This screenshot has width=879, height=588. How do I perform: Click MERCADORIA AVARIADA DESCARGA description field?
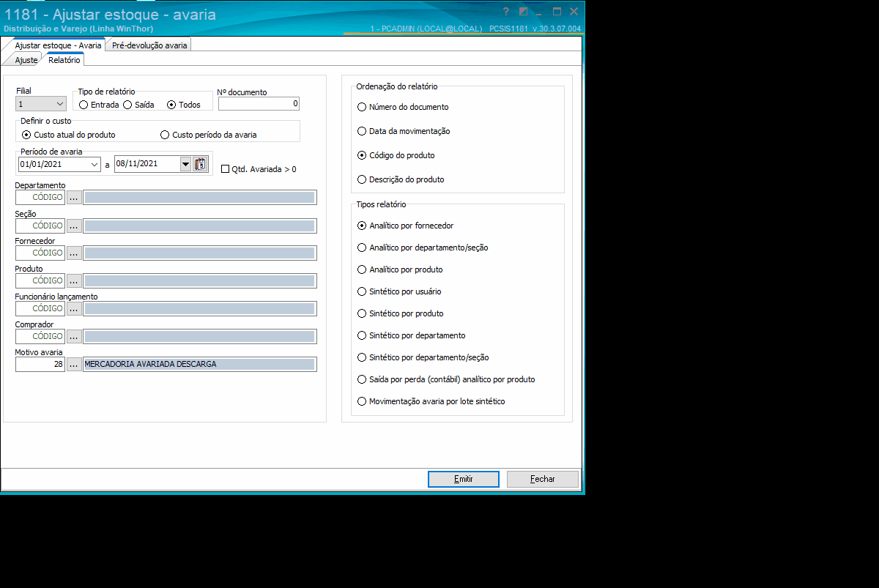(200, 364)
